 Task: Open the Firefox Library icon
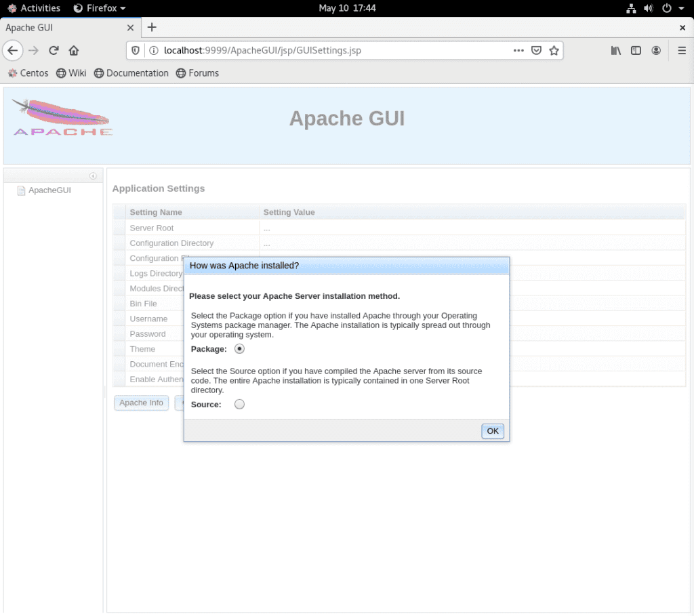(x=616, y=50)
